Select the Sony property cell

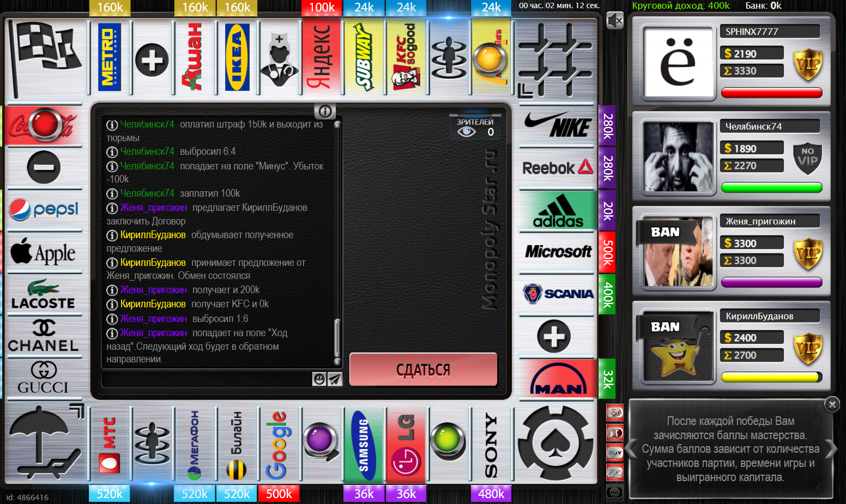point(491,445)
